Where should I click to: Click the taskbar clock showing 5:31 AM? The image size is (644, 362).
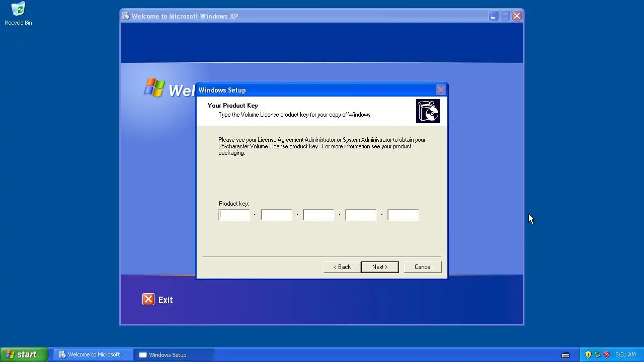pyautogui.click(x=625, y=355)
